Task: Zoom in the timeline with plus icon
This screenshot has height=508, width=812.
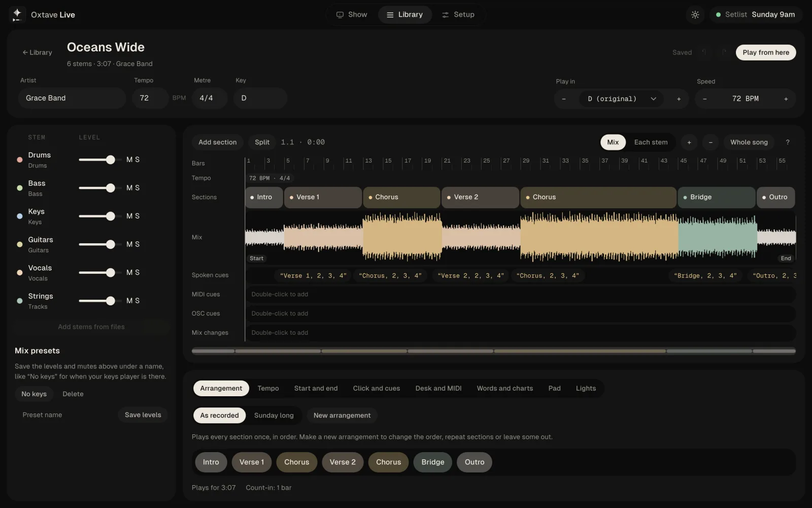Action: pyautogui.click(x=689, y=142)
